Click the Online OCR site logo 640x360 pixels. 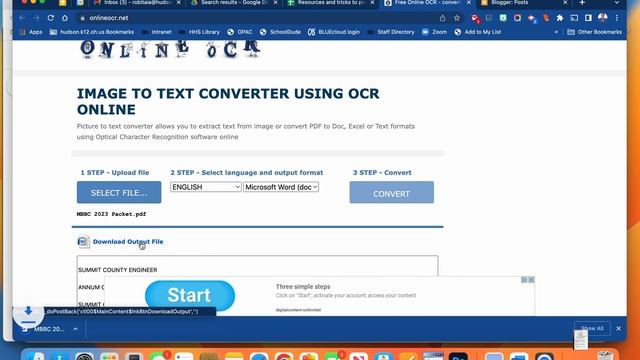pyautogui.click(x=170, y=49)
